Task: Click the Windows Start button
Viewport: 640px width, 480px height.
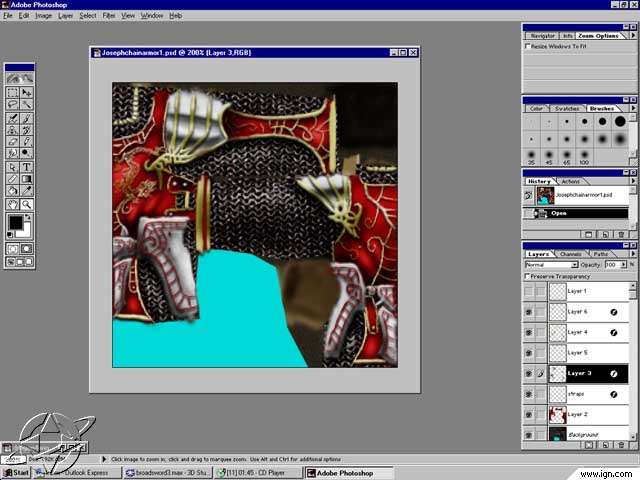Action: pyautogui.click(x=16, y=473)
